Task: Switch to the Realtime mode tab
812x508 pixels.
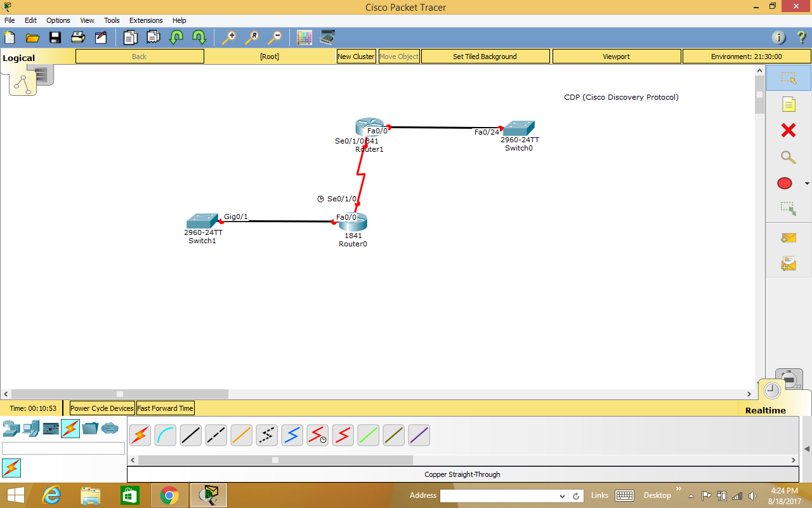Action: tap(765, 410)
